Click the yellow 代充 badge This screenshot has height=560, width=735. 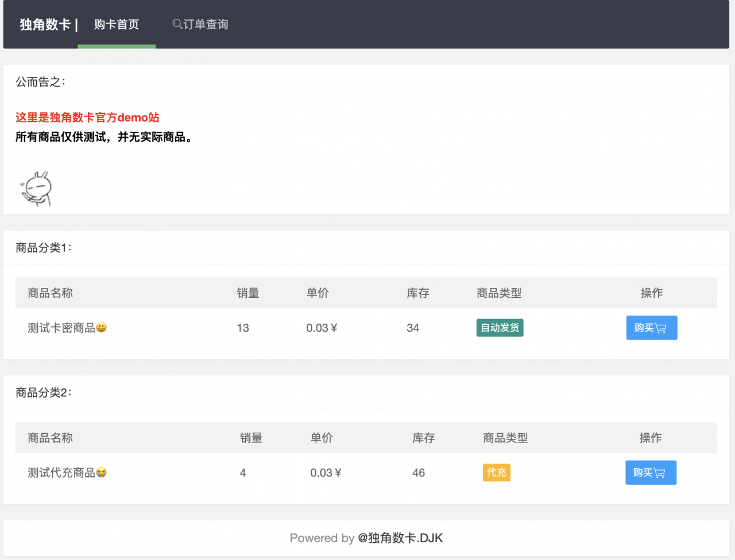496,472
